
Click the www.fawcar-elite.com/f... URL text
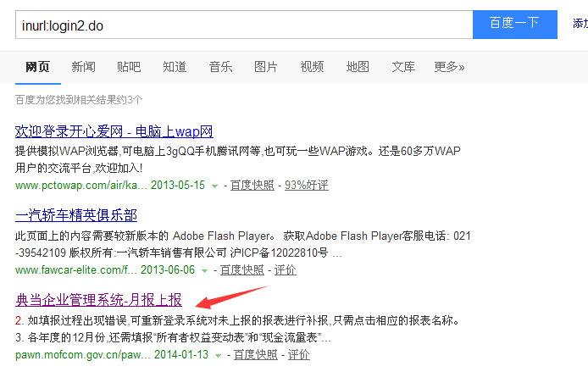point(75,270)
